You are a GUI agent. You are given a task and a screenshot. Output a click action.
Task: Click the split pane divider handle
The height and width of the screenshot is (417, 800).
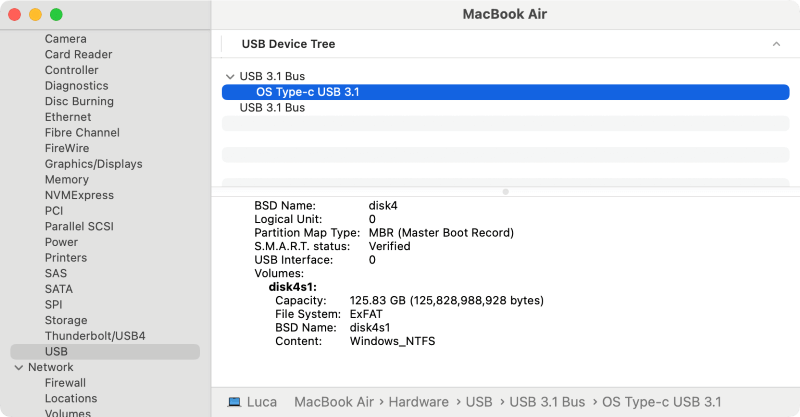505,191
